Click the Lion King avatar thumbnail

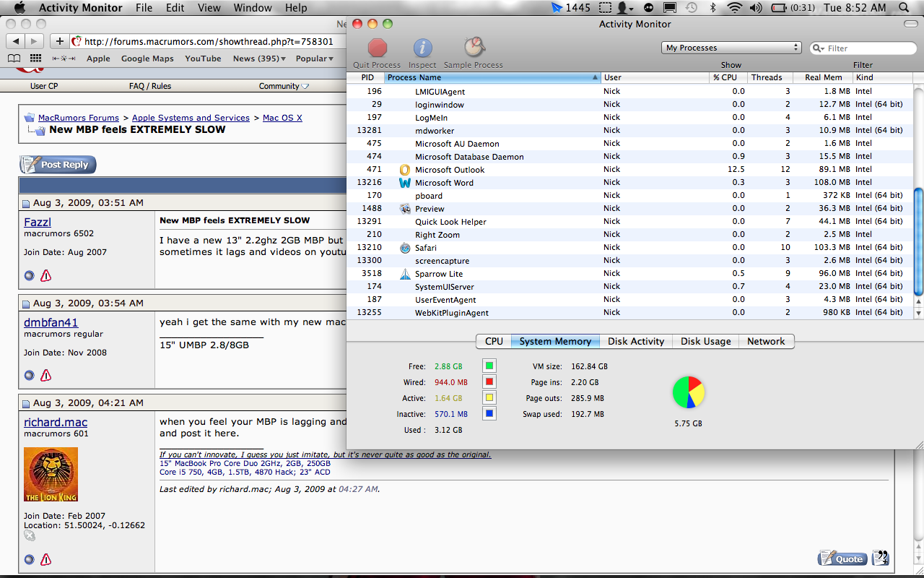click(51, 475)
